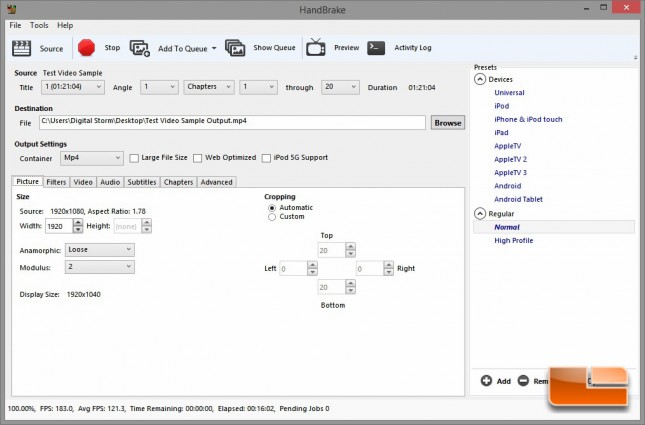Open the starting chapter dropdown

pyautogui.click(x=258, y=87)
